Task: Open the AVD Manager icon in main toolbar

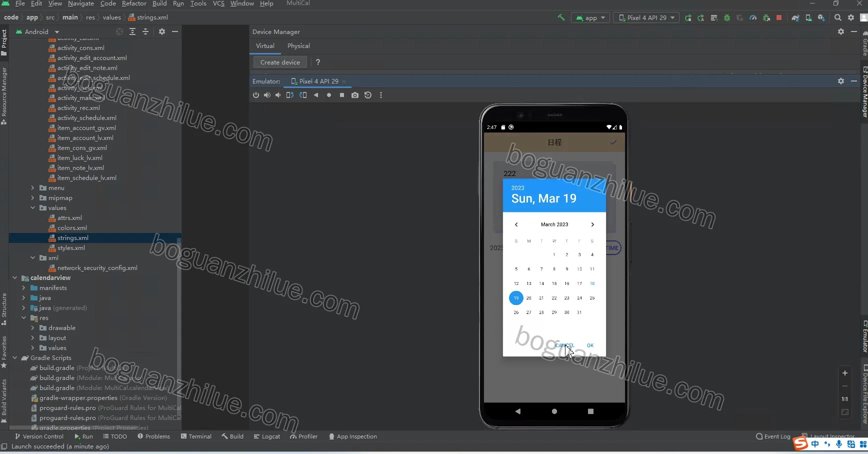Action: (x=808, y=17)
